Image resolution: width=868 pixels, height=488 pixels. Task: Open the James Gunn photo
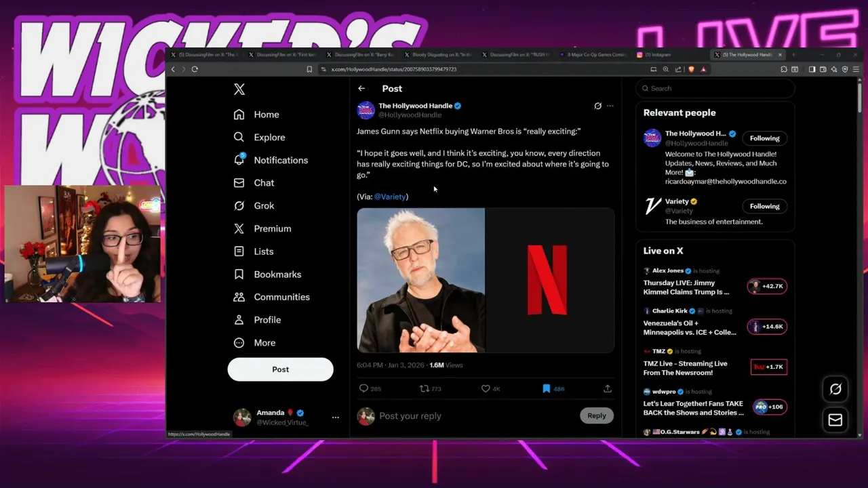point(421,281)
